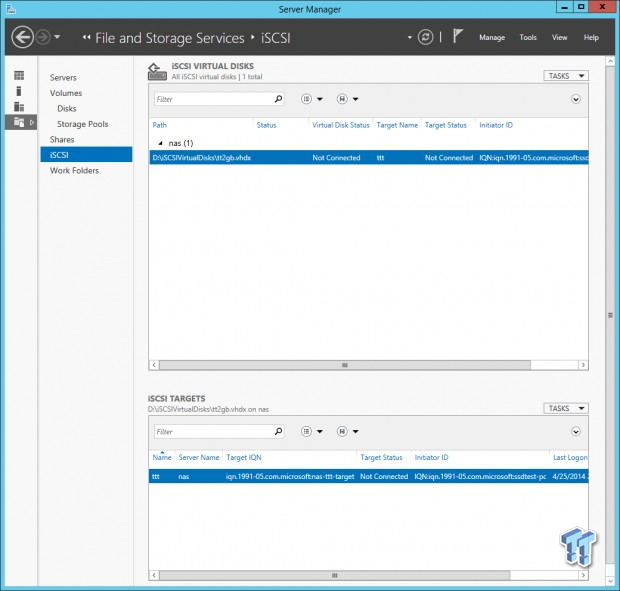The image size is (620, 591).
Task: Sort virtual disks by Initiator ID
Action: click(x=496, y=125)
